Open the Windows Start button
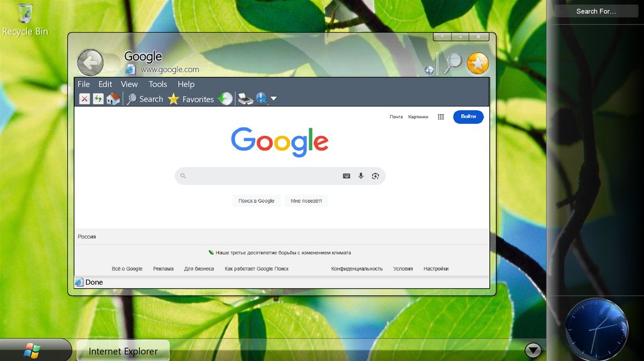The height and width of the screenshot is (361, 644). tap(32, 351)
